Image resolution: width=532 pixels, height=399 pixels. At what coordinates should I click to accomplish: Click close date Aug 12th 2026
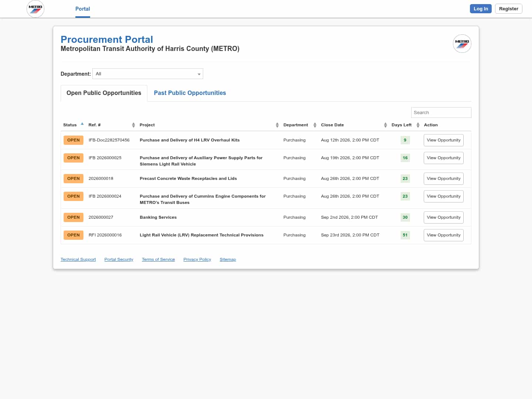350,140
